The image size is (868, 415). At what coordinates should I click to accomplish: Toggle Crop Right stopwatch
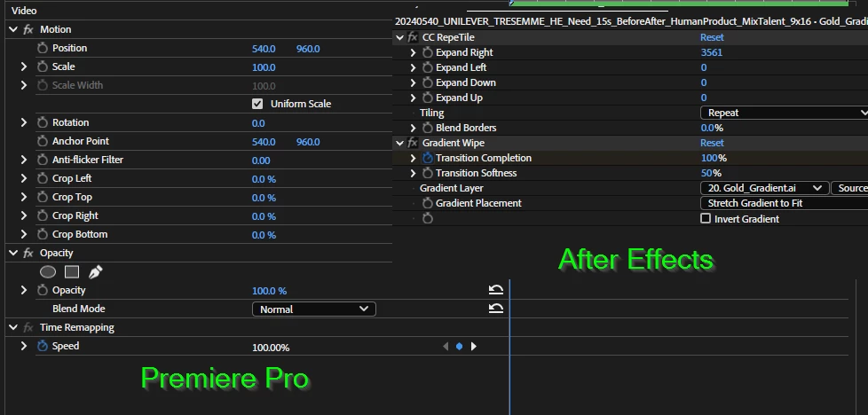coord(43,215)
